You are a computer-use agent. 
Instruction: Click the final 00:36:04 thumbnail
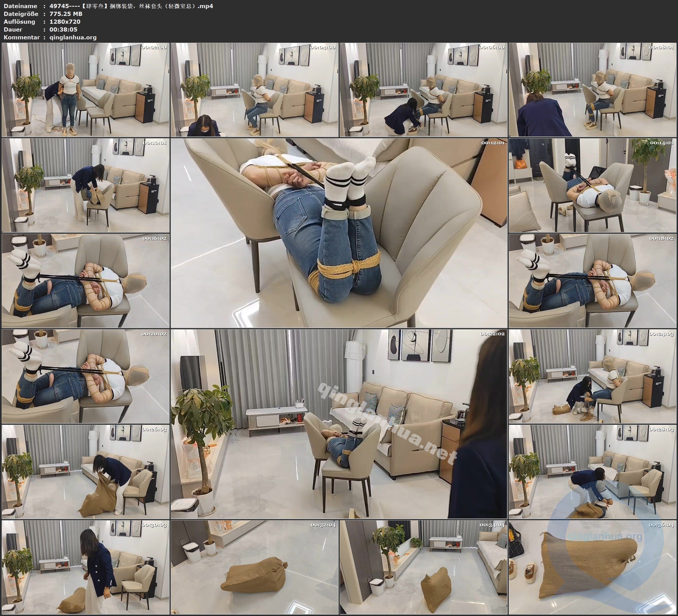[x=592, y=567]
